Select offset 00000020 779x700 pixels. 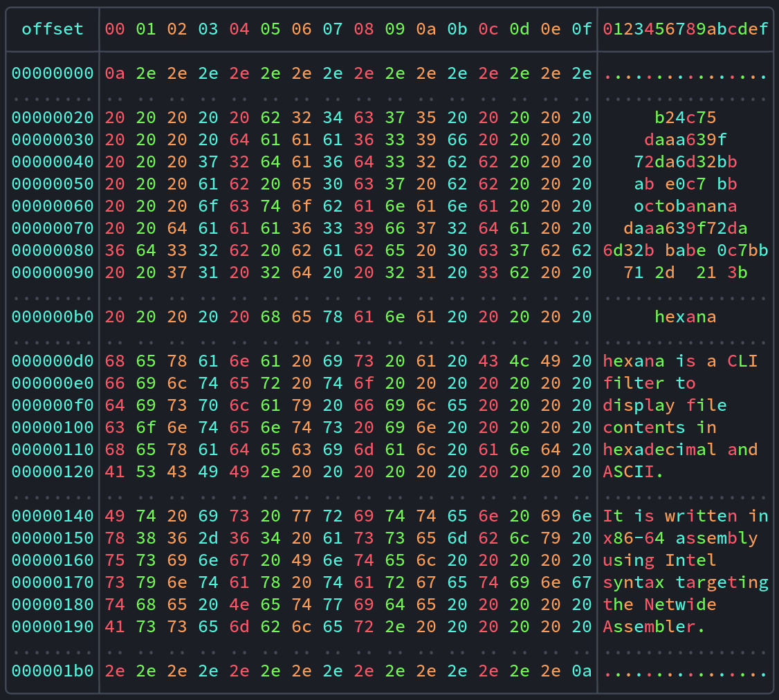point(53,118)
